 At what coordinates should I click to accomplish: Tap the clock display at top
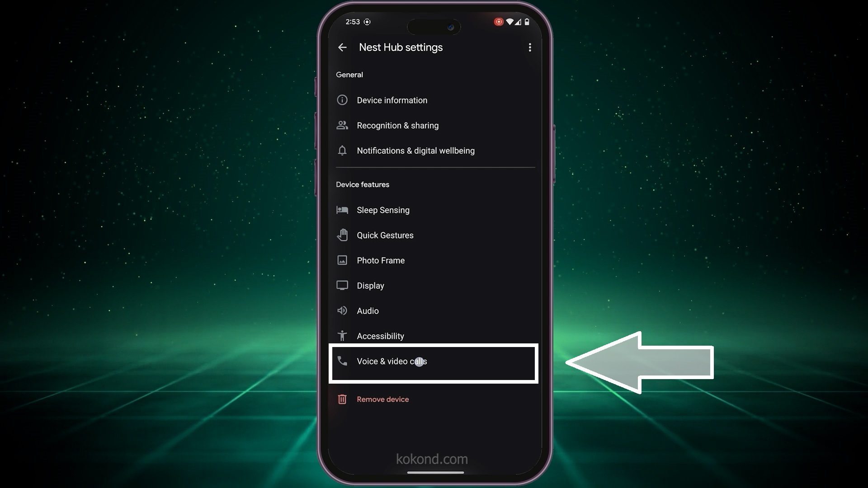tap(352, 22)
